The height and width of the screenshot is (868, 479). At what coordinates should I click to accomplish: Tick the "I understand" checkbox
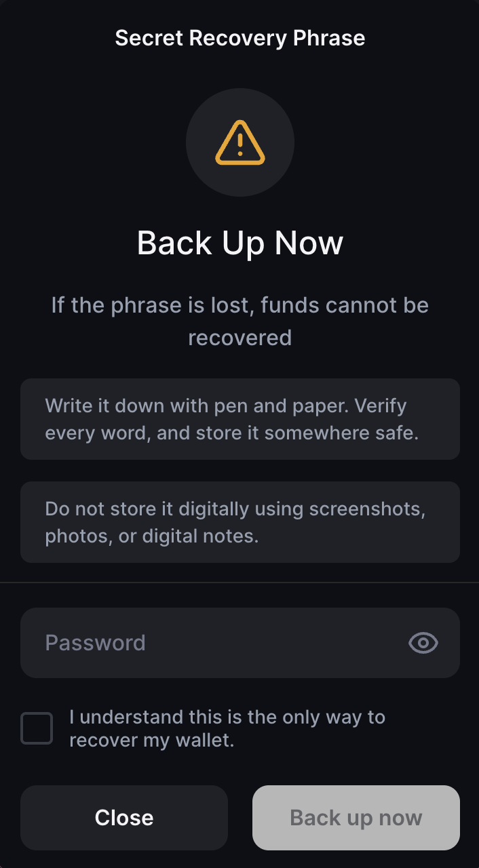37,728
